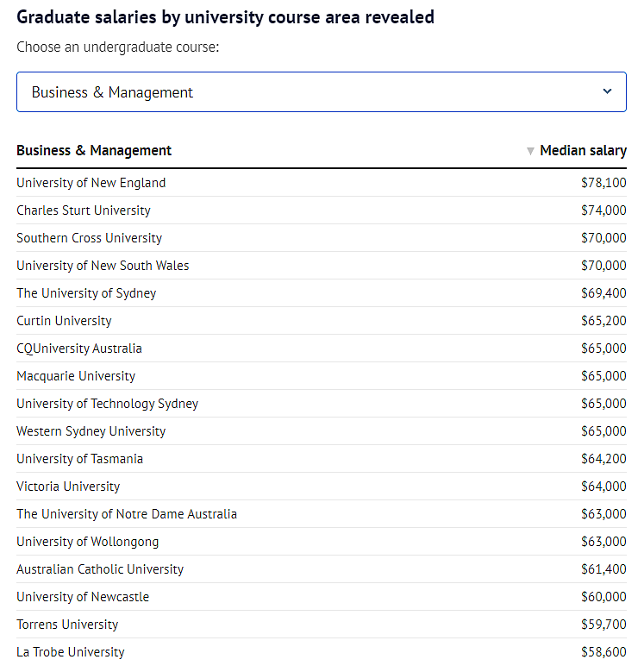Sort by Median salary column header
Image resolution: width=644 pixels, height=672 pixels.
pyautogui.click(x=583, y=150)
